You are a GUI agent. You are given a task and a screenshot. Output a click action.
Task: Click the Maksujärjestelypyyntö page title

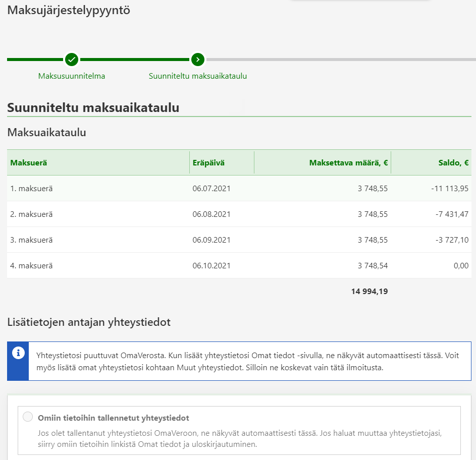tap(69, 10)
